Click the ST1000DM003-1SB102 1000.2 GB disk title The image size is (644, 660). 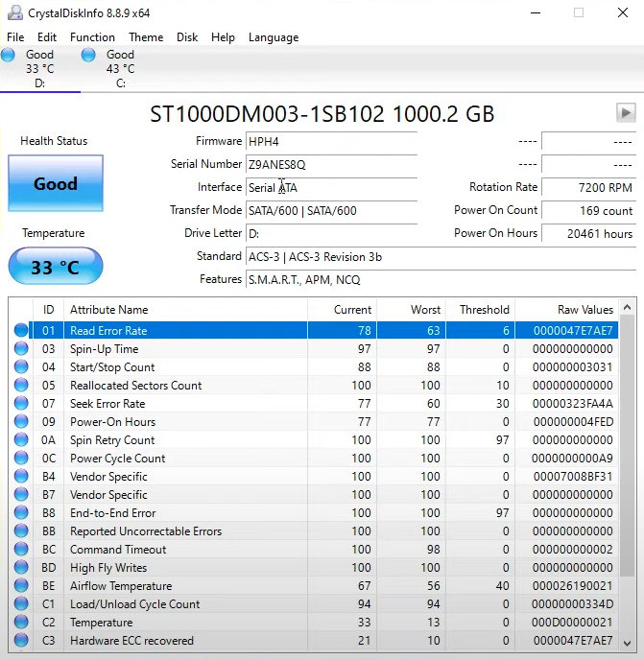click(x=322, y=113)
